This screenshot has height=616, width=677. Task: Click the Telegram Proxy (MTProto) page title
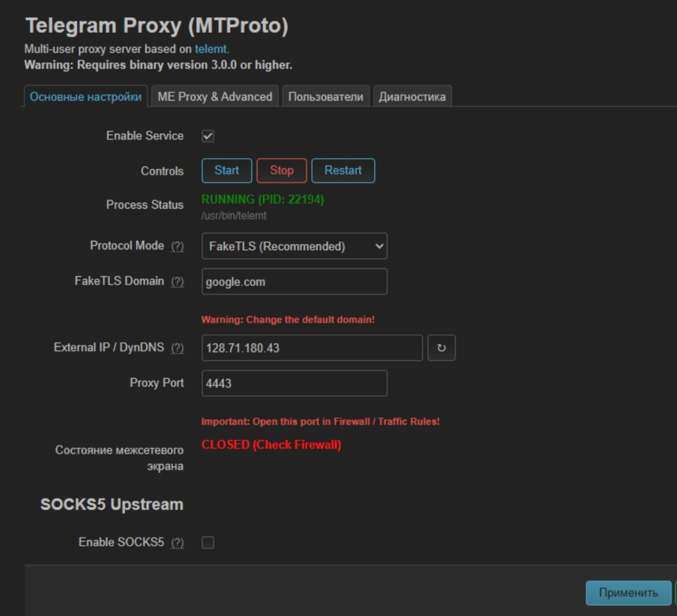(157, 26)
